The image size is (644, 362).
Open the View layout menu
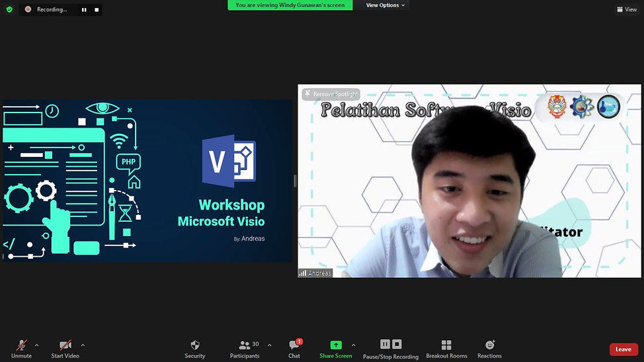(627, 9)
